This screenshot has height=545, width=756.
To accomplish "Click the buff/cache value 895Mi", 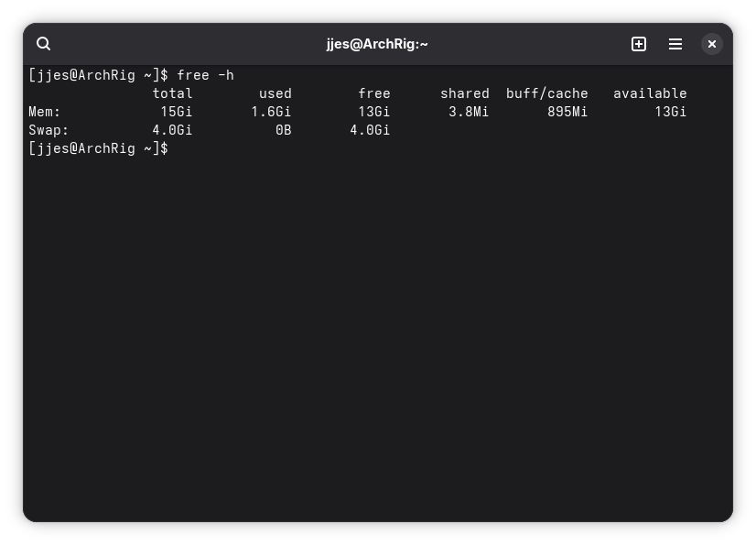I will [567, 112].
